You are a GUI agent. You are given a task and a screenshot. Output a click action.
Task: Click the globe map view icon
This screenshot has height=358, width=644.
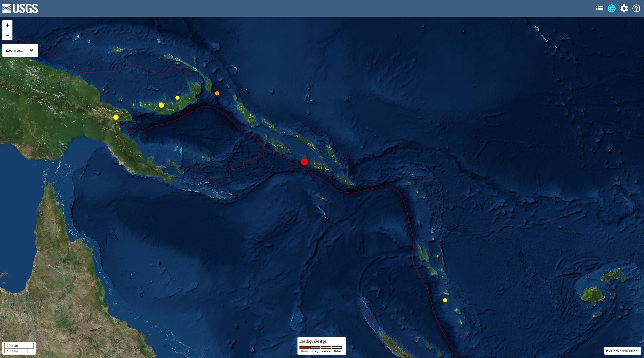[612, 8]
